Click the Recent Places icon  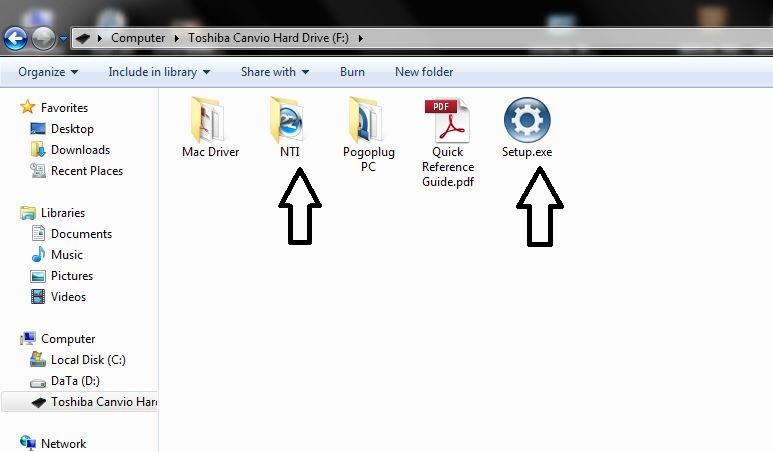tap(38, 171)
